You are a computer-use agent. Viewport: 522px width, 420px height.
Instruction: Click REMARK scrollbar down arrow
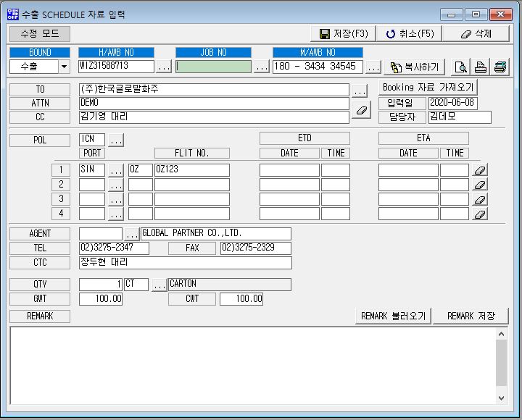coord(502,398)
